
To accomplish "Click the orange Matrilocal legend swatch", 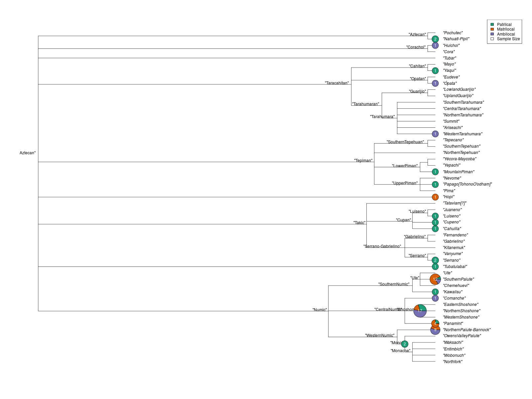I will [x=492, y=29].
